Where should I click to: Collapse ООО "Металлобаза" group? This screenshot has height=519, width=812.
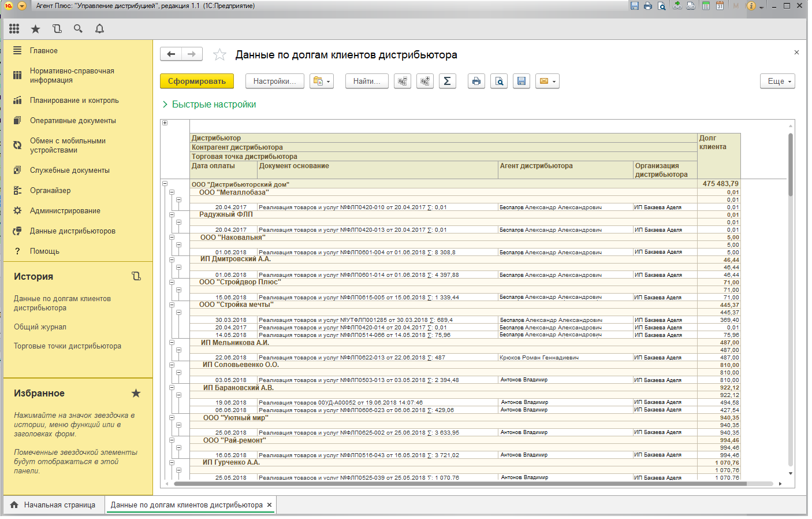[x=172, y=192]
